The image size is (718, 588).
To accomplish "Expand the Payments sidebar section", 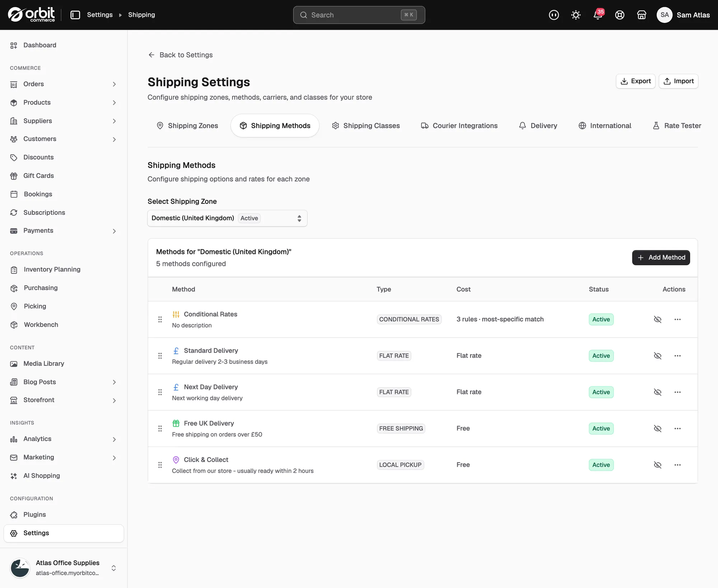I will (x=64, y=231).
